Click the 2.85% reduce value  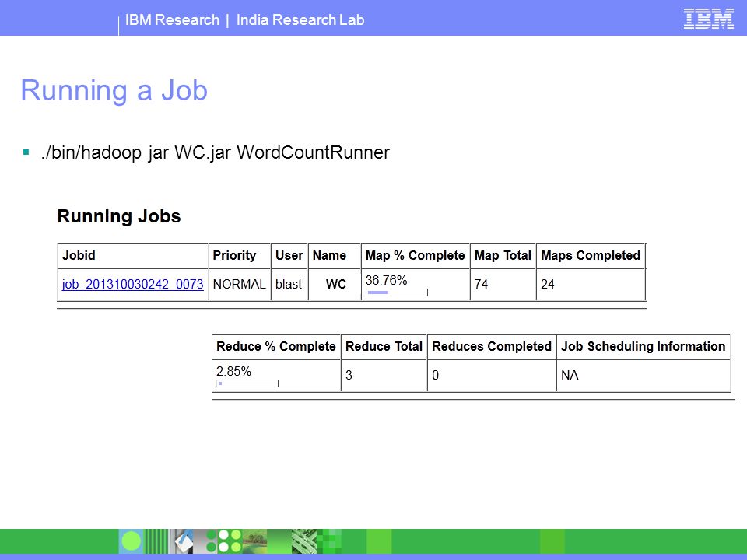(234, 371)
